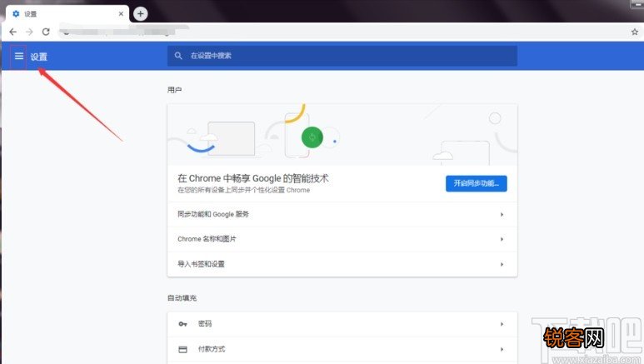Viewport: 644px width, 364px height.
Task: Click the search magnifier icon in settings
Action: (178, 56)
